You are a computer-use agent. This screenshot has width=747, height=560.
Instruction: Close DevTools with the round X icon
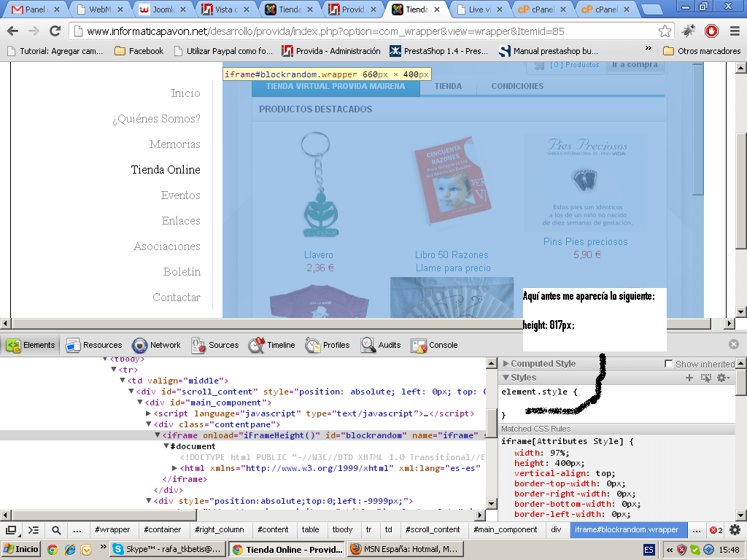(734, 344)
